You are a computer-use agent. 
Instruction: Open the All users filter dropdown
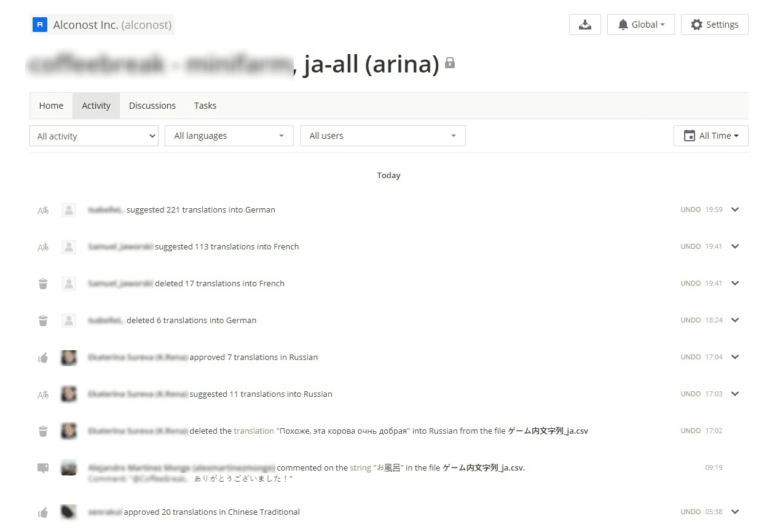[382, 136]
